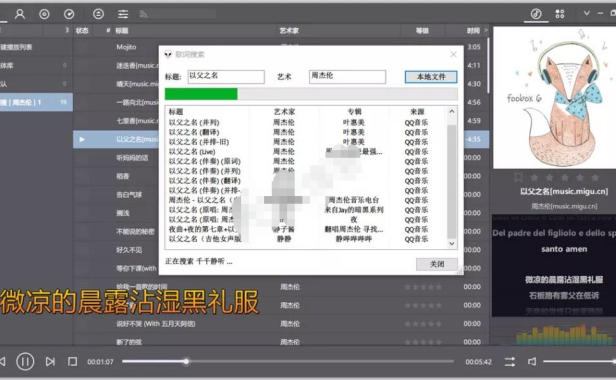Screen dimensions: 616x380
Task: Click the RSS feed search icon
Action: [x=143, y=15]
